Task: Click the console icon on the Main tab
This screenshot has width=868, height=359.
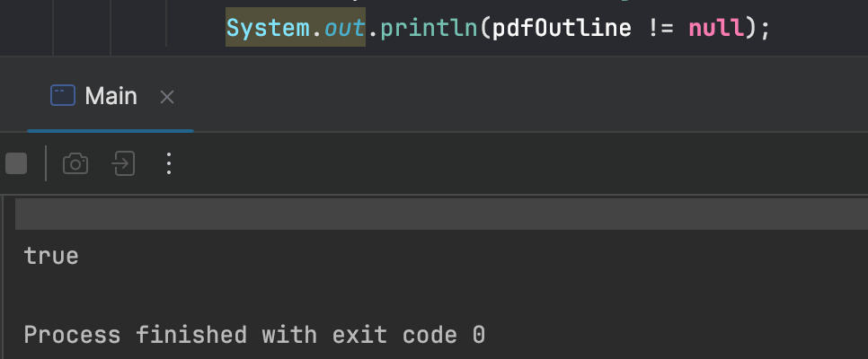Action: tap(62, 96)
